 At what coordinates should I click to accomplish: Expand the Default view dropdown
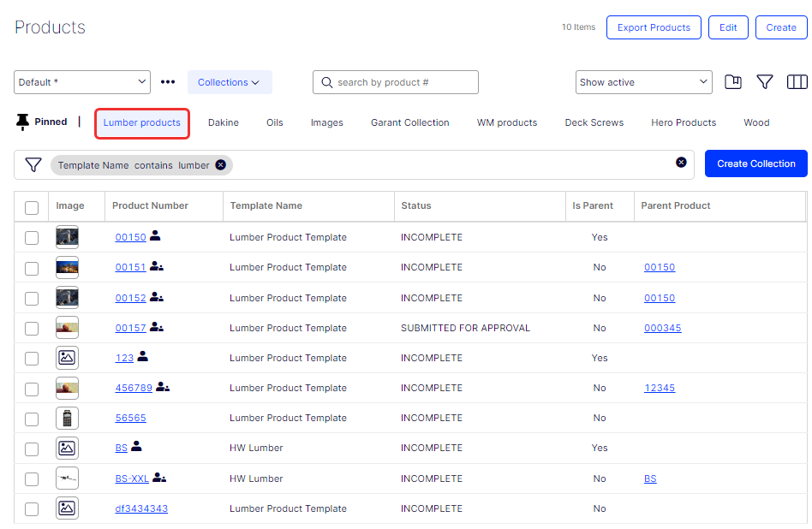(x=82, y=82)
